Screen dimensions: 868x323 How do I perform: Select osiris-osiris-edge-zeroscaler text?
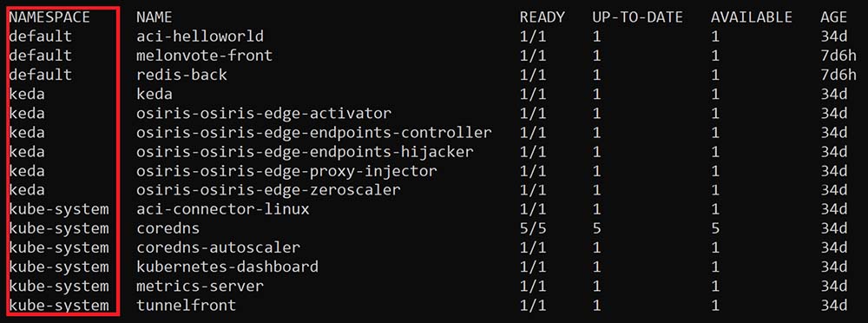click(x=268, y=190)
